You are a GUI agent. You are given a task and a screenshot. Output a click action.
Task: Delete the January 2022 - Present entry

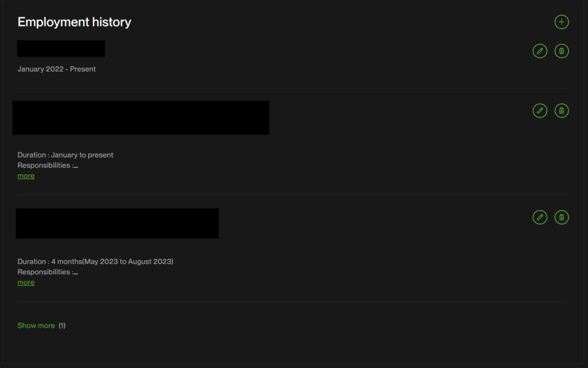tap(562, 51)
